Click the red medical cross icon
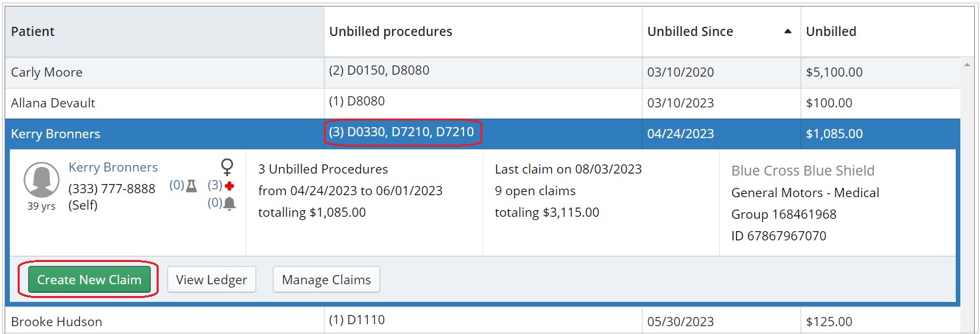The image size is (980, 334). (x=229, y=186)
